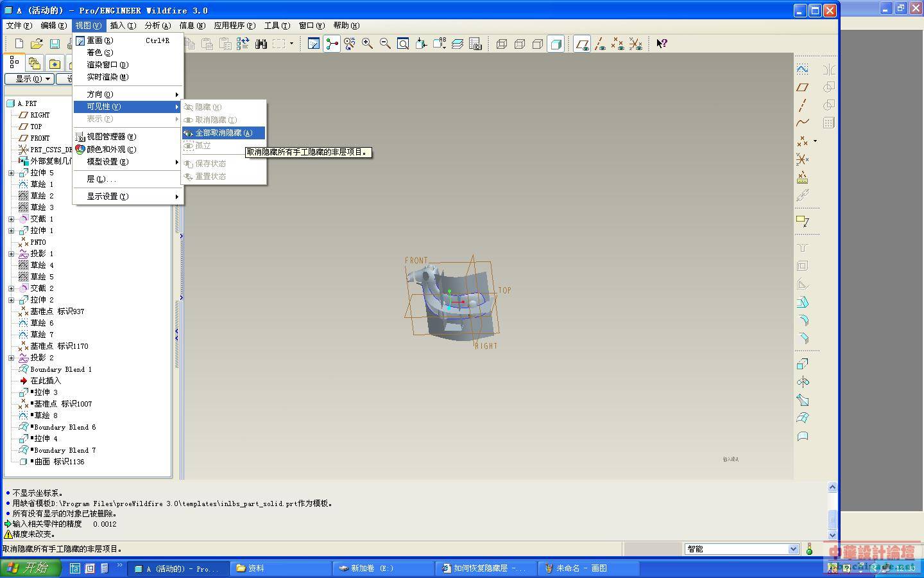Select 在此插入 marker in model tree

pos(46,381)
